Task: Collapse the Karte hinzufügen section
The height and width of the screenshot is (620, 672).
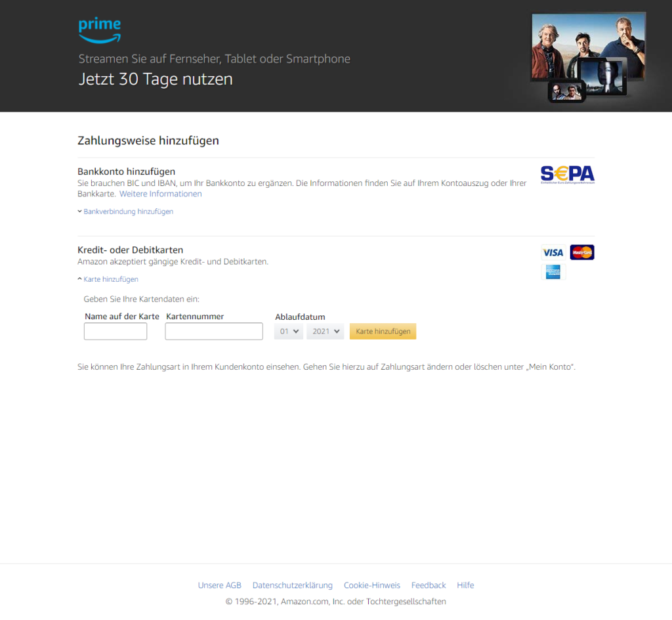Action: pyautogui.click(x=110, y=279)
